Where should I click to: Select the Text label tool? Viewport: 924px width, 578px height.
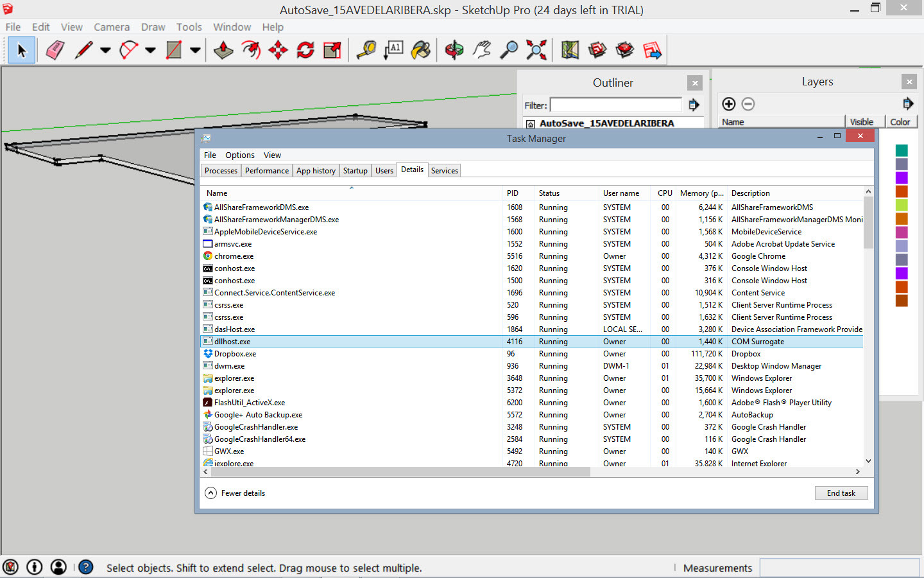393,50
